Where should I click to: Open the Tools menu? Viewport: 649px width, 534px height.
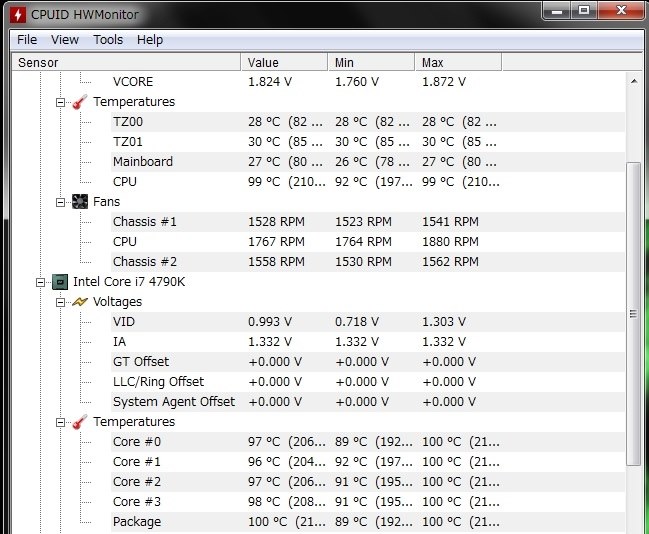[108, 40]
